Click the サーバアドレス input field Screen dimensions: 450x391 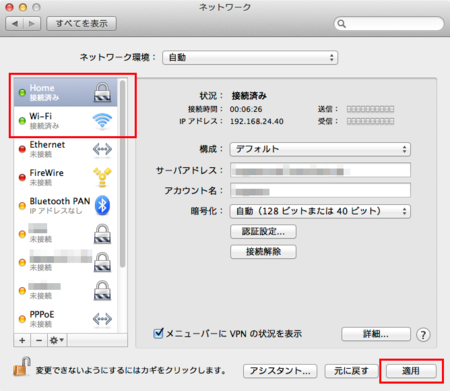pos(320,170)
